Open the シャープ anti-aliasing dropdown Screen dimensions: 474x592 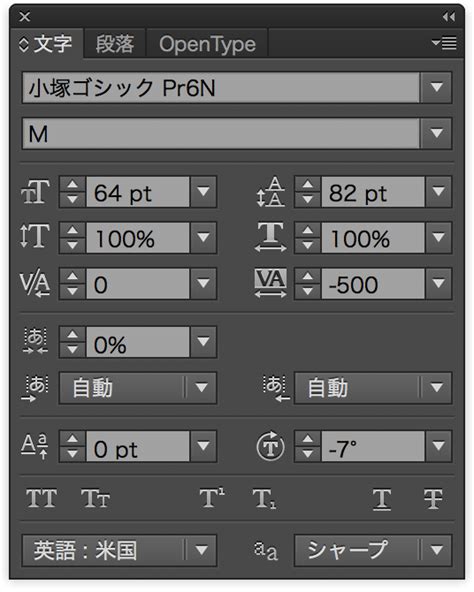tap(373, 550)
